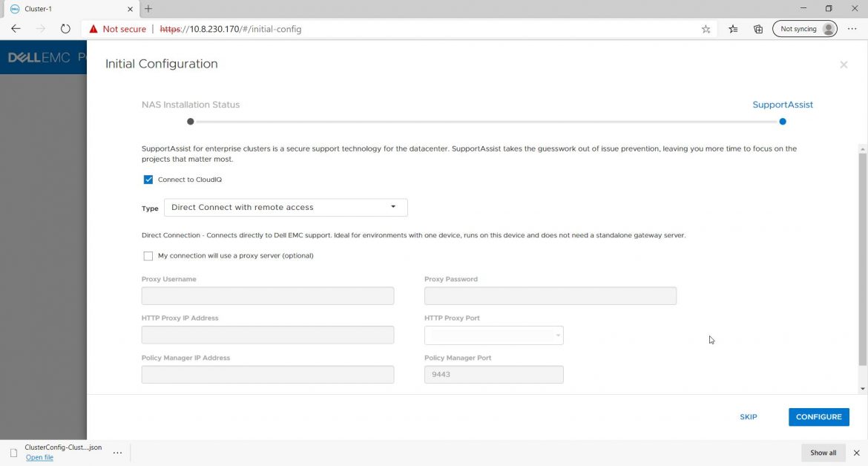Open the HTTP Proxy Port dropdown
Screen dimensions: 868x466
click(x=493, y=335)
